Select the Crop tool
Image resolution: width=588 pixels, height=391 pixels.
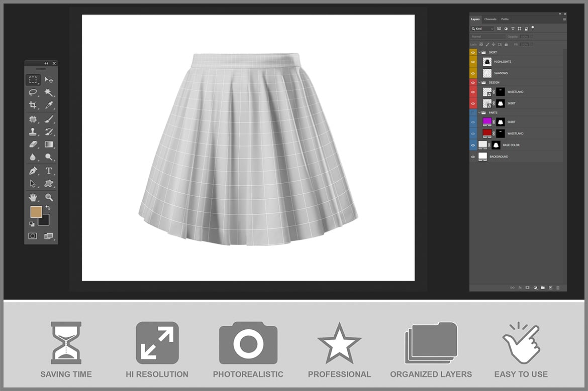tap(33, 105)
